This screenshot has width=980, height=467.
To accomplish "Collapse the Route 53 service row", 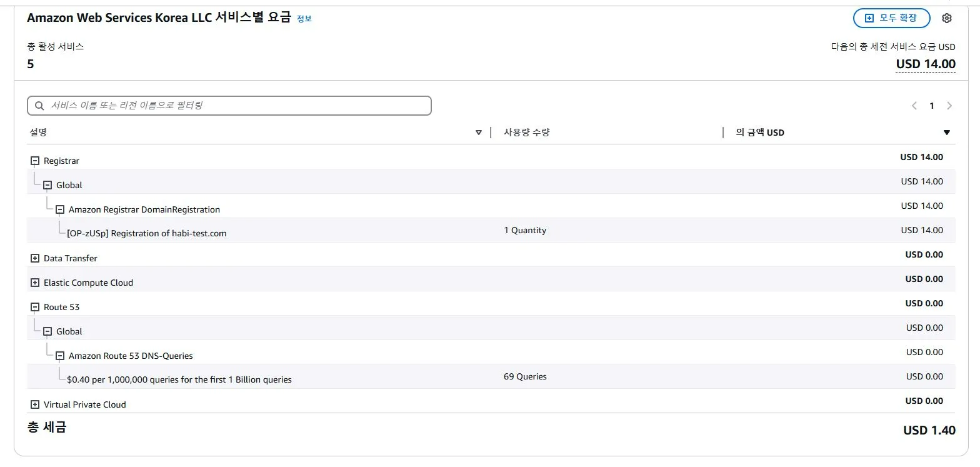I will click(x=35, y=307).
